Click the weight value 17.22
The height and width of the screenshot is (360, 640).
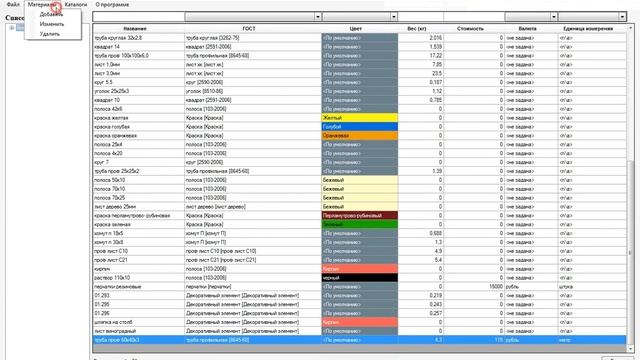[436, 56]
